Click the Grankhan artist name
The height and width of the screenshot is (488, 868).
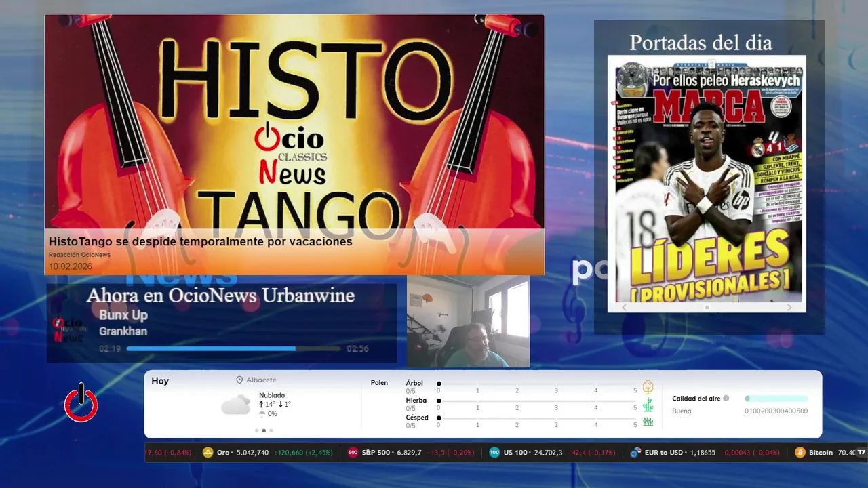coord(123,331)
